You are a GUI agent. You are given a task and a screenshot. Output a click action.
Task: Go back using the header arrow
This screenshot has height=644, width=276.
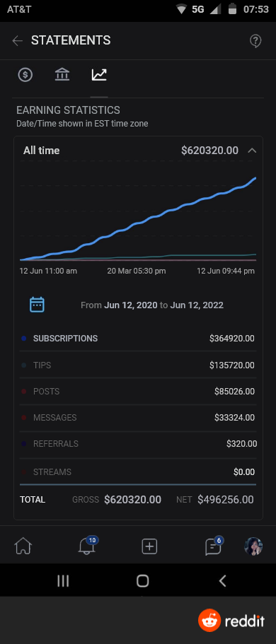click(x=17, y=41)
